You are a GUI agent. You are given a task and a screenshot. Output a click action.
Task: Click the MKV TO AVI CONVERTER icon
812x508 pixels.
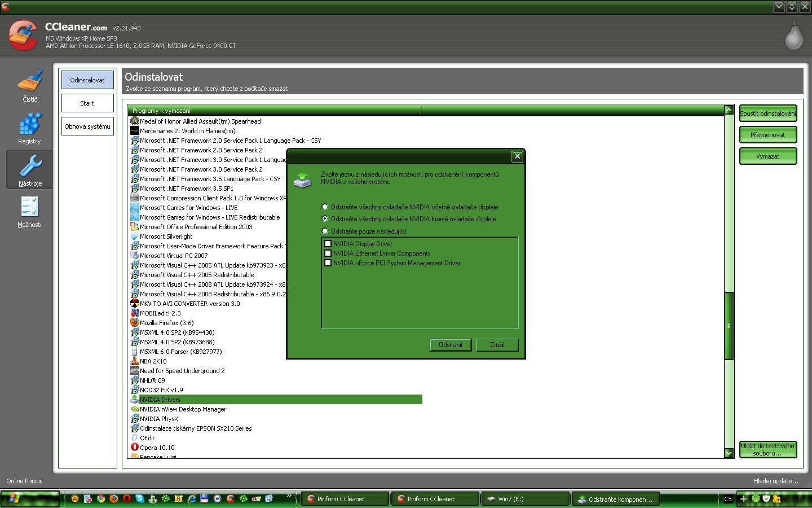pos(134,303)
